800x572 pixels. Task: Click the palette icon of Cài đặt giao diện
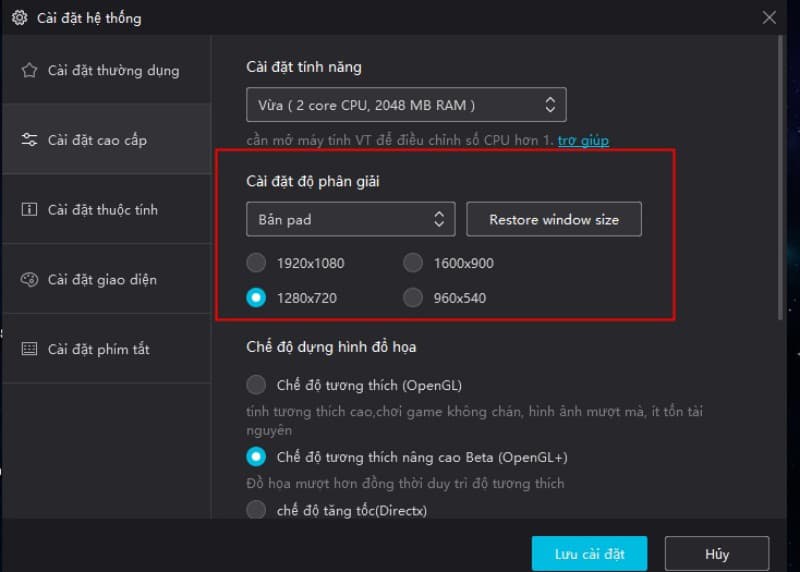29,279
